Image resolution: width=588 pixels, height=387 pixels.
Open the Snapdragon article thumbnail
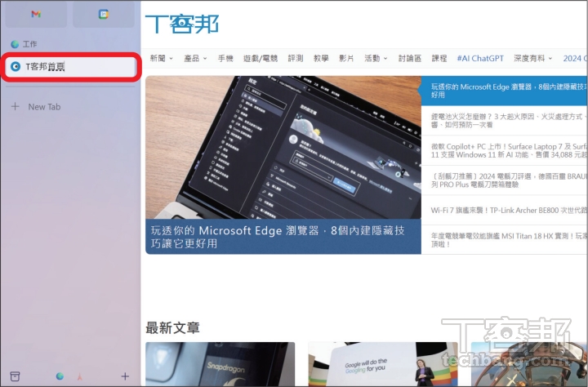click(x=220, y=364)
